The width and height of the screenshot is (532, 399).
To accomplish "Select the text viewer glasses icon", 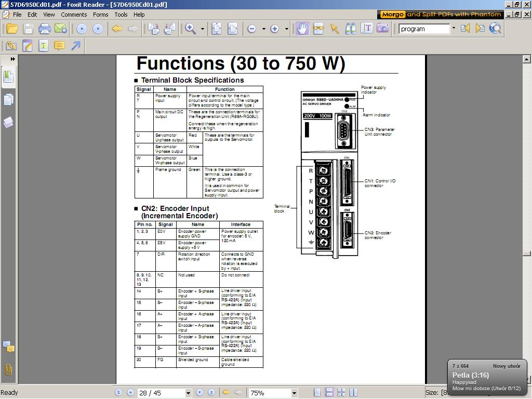I will (x=318, y=29).
